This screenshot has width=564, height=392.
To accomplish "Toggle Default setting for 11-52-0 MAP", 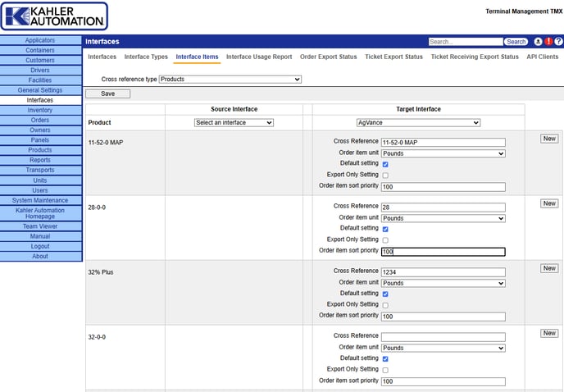I will 385,164.
